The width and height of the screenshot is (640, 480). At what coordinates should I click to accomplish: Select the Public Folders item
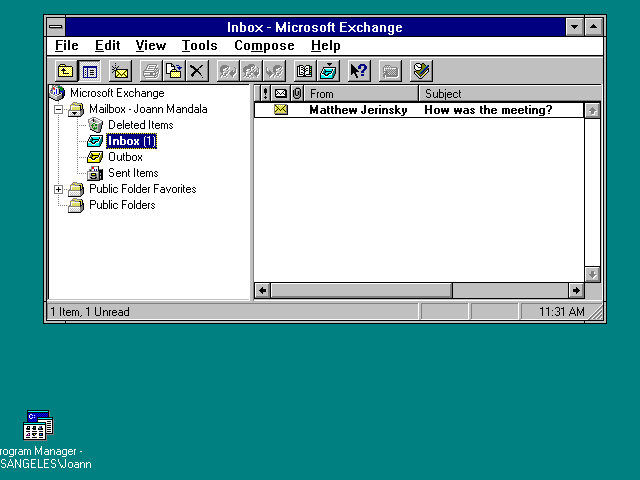click(122, 205)
